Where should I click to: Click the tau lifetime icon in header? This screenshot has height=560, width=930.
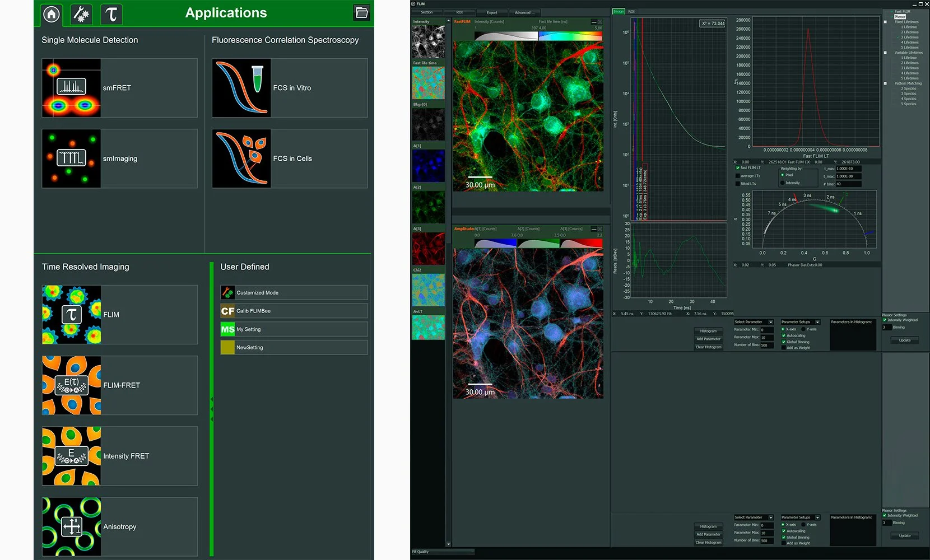tap(111, 14)
